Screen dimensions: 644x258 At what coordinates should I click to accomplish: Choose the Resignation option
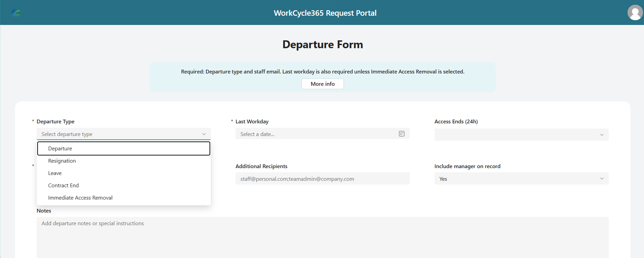(124, 161)
